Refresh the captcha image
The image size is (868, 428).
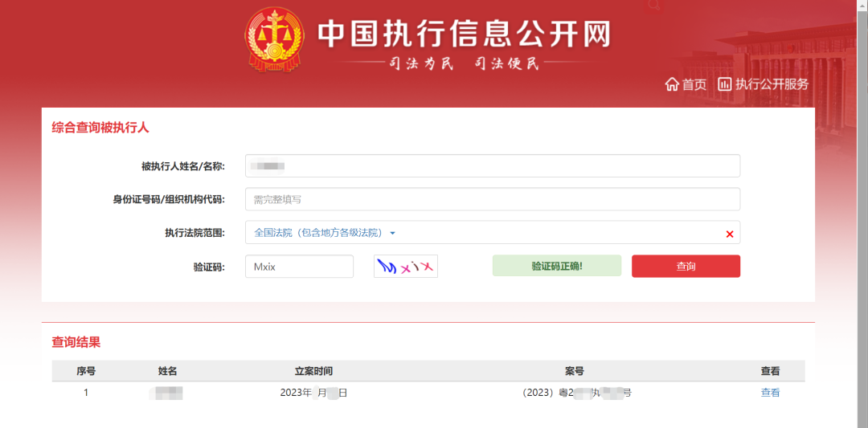(x=406, y=266)
